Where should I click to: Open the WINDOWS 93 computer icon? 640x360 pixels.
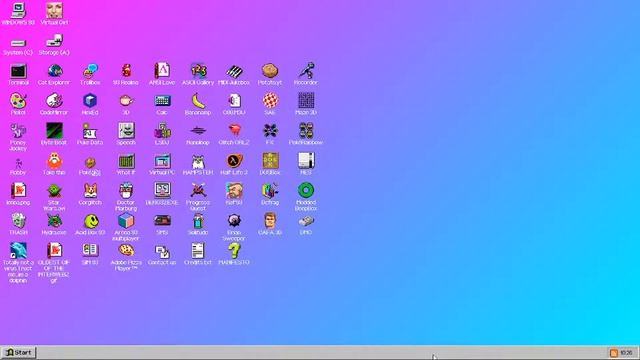[x=18, y=11]
